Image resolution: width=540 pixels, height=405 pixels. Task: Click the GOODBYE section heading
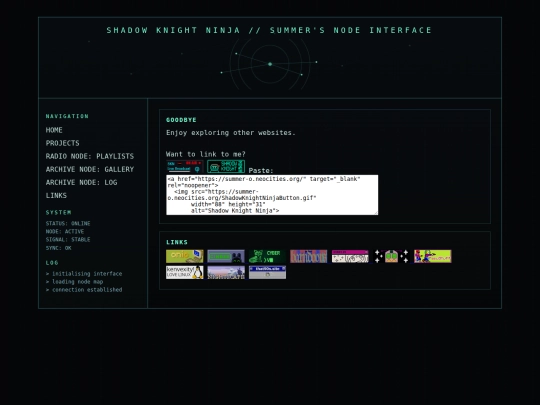[181, 120]
